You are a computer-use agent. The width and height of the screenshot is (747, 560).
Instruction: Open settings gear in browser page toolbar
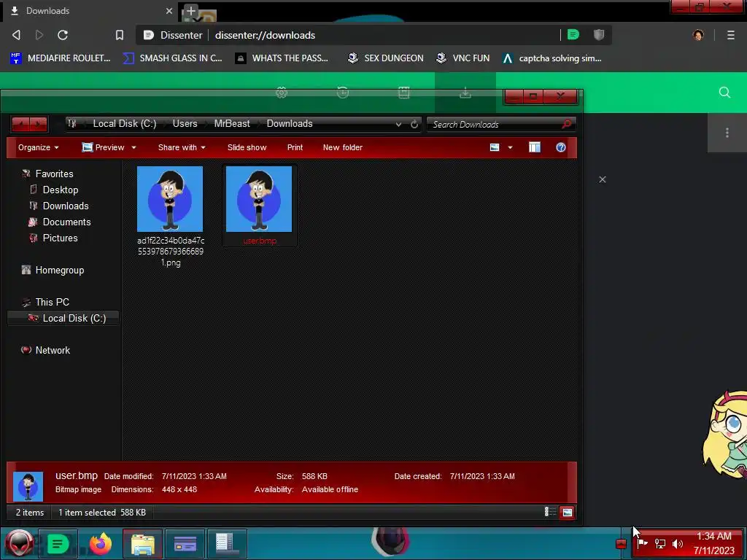pyautogui.click(x=282, y=93)
